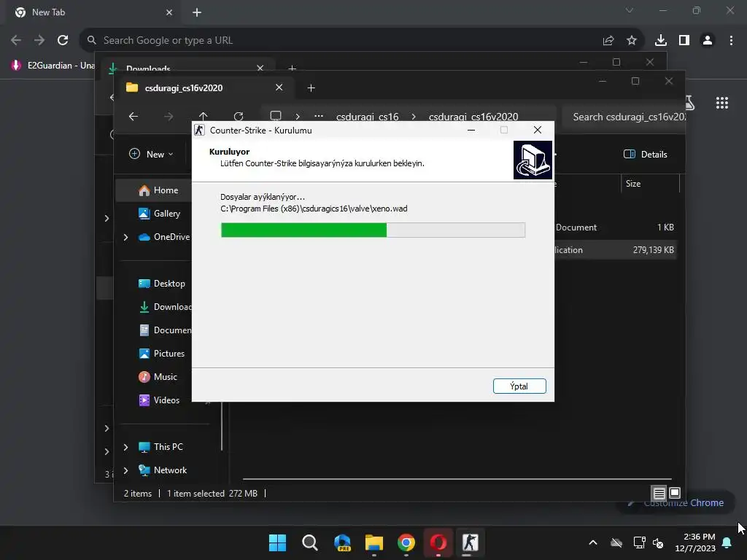
Task: Switch Explorer to details list view
Action: pyautogui.click(x=659, y=494)
